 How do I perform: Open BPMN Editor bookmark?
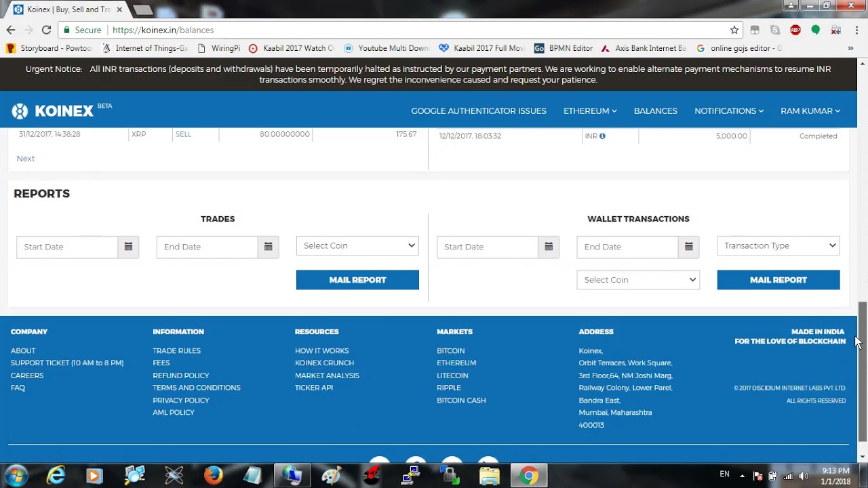564,48
